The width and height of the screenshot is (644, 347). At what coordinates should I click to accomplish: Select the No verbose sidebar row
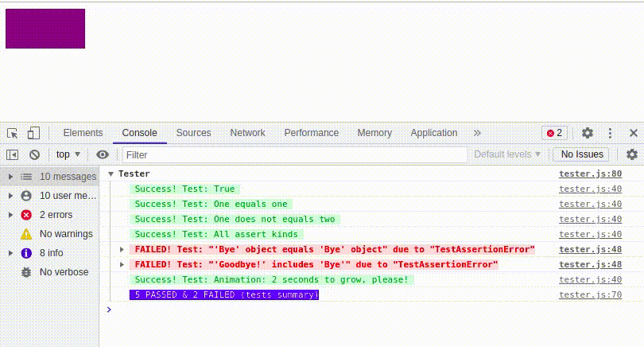[x=49, y=272]
